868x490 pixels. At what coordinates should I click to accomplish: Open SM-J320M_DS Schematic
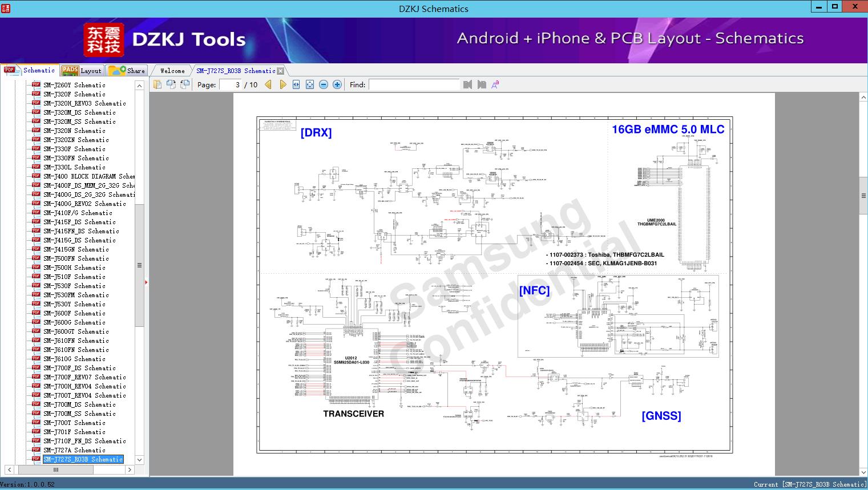79,112
